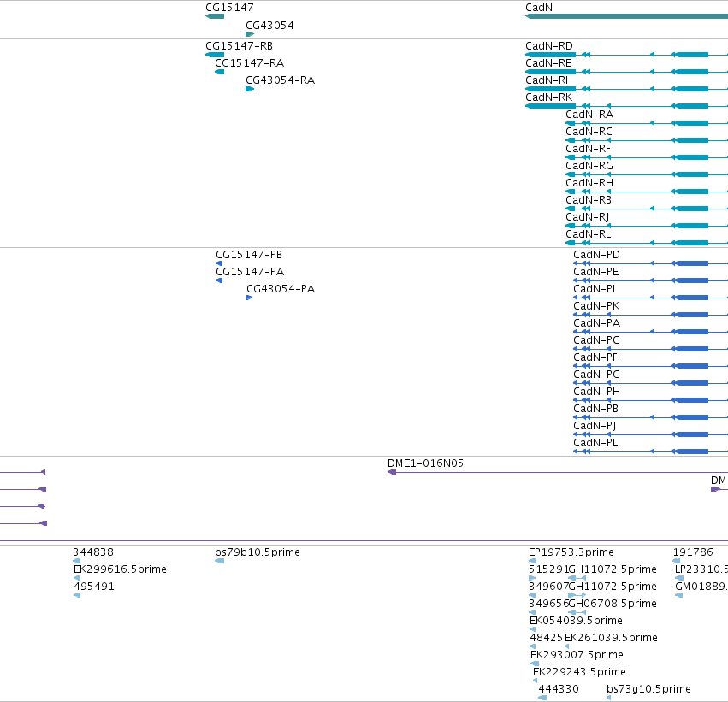Click the CG43054-PA blue arrow glyph
Screen dimensions: 728x702
point(249,298)
